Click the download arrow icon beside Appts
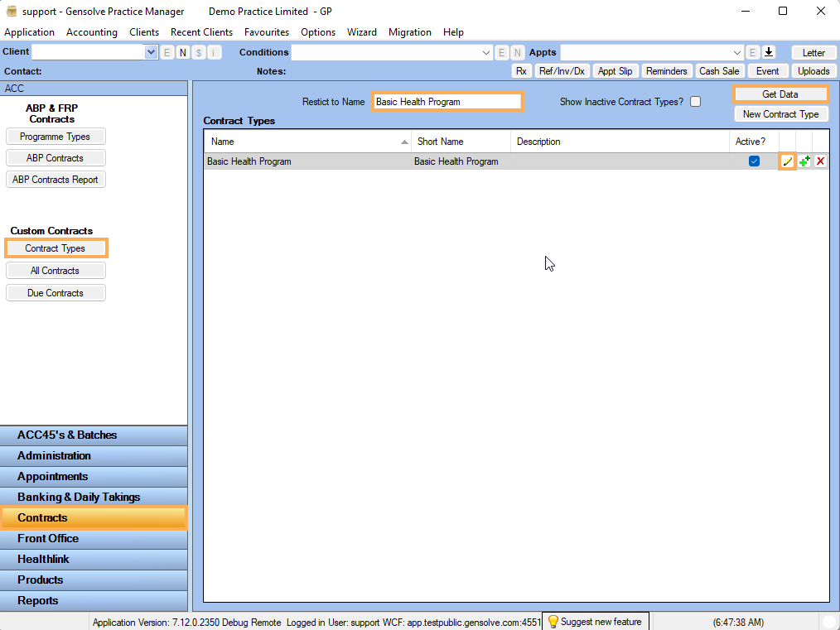The height and width of the screenshot is (630, 840). click(769, 52)
